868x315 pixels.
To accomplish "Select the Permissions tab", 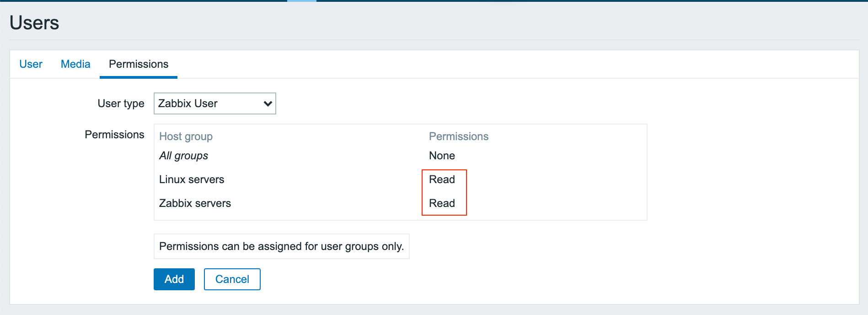I will pyautogui.click(x=139, y=64).
